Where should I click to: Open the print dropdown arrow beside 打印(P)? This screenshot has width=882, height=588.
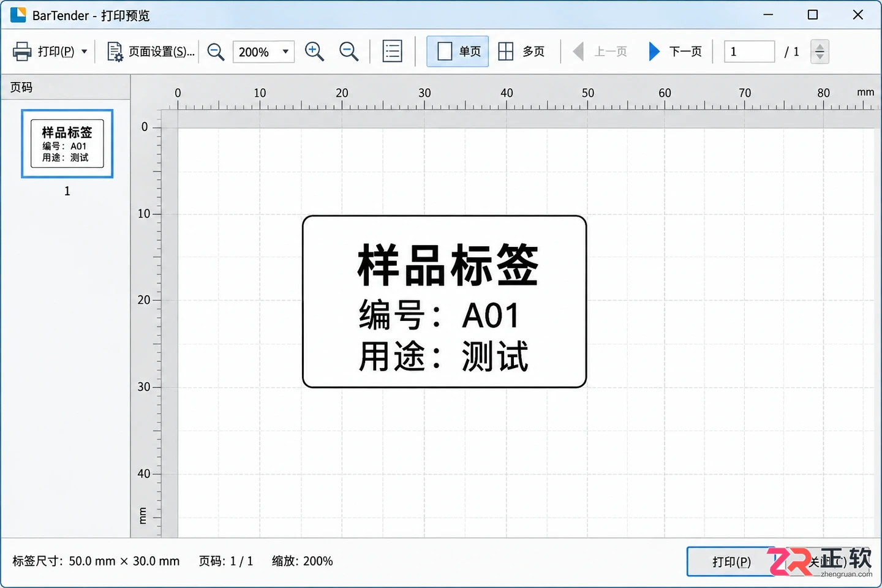coord(85,51)
